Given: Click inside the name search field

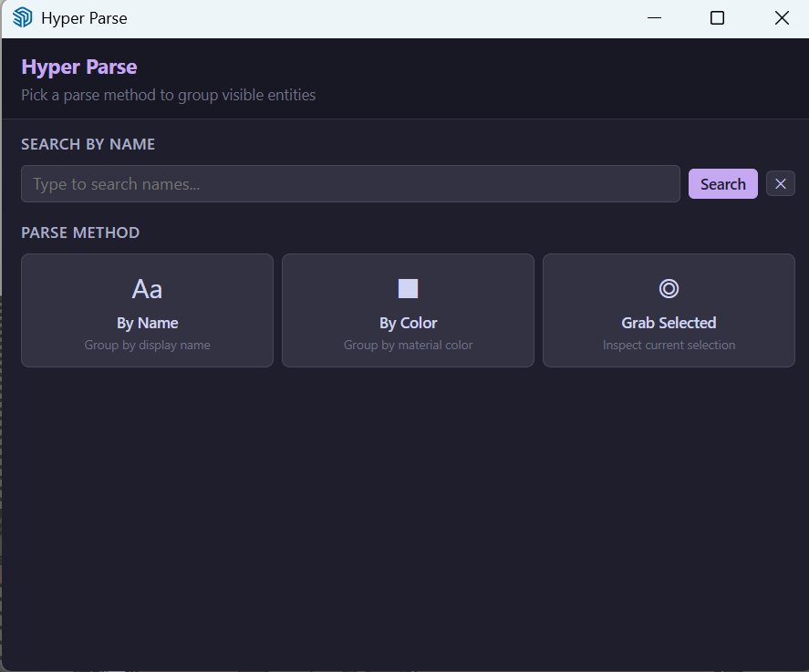Looking at the screenshot, I should pyautogui.click(x=350, y=183).
